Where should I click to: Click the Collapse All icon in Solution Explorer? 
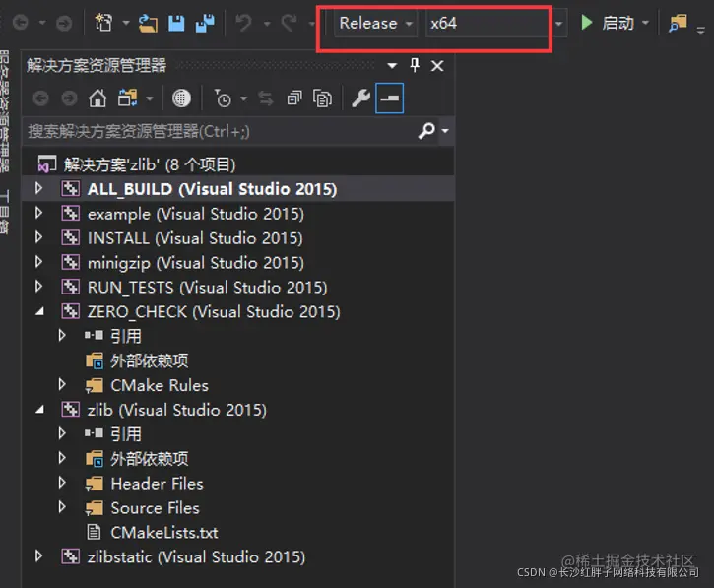pos(294,98)
